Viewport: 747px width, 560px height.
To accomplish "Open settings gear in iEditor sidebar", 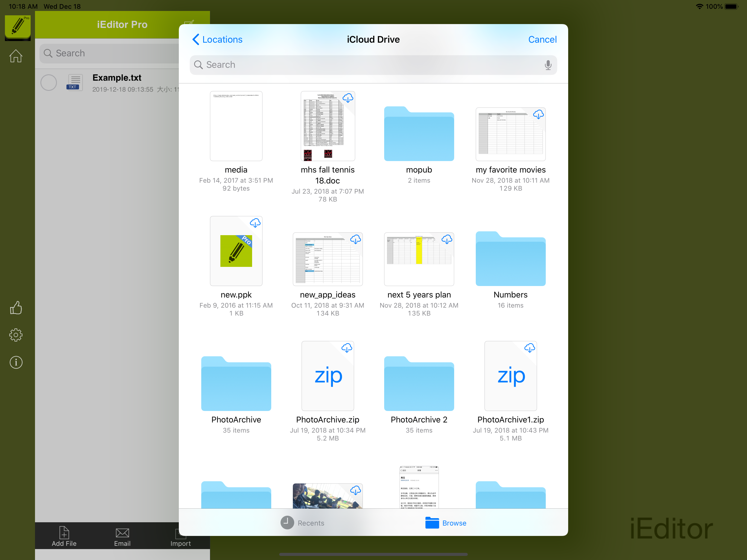I will (x=16, y=335).
